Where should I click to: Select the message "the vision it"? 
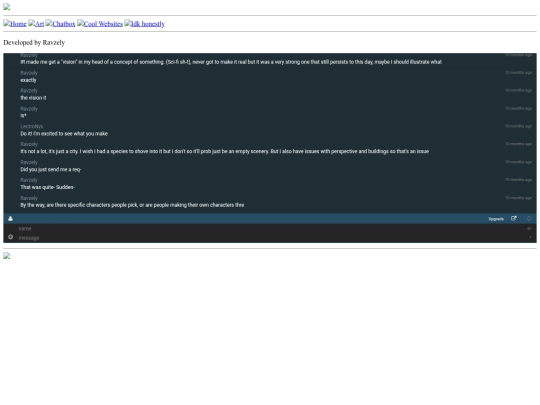(x=33, y=98)
